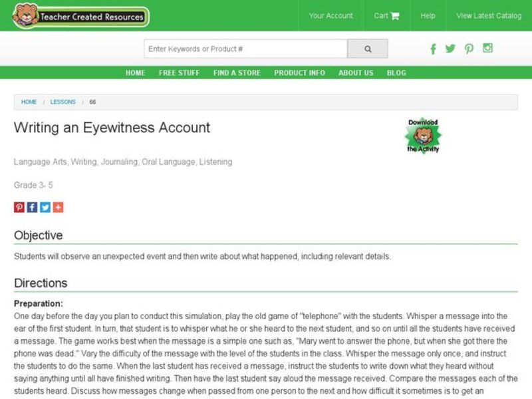Share the lesson on Twitter
The image size is (532, 399).
[45, 207]
